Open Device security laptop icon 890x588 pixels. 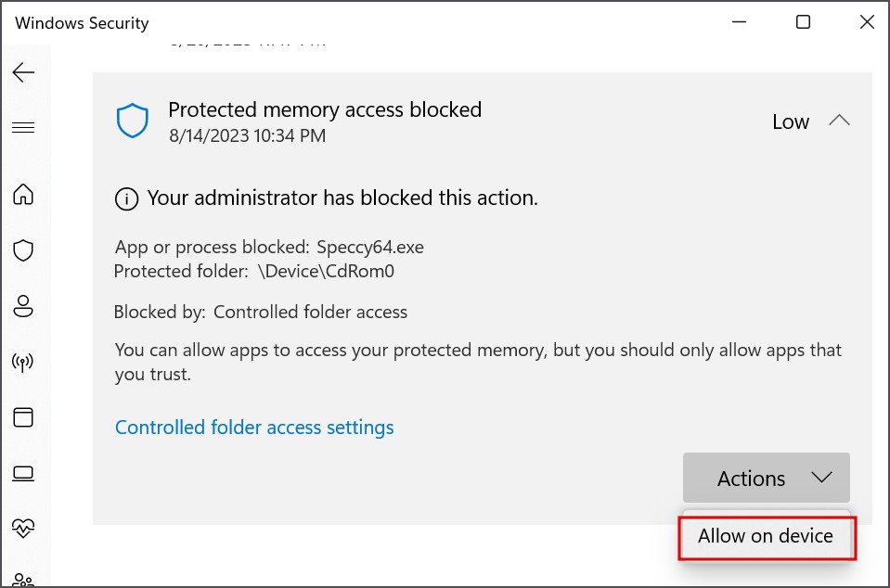point(23,474)
